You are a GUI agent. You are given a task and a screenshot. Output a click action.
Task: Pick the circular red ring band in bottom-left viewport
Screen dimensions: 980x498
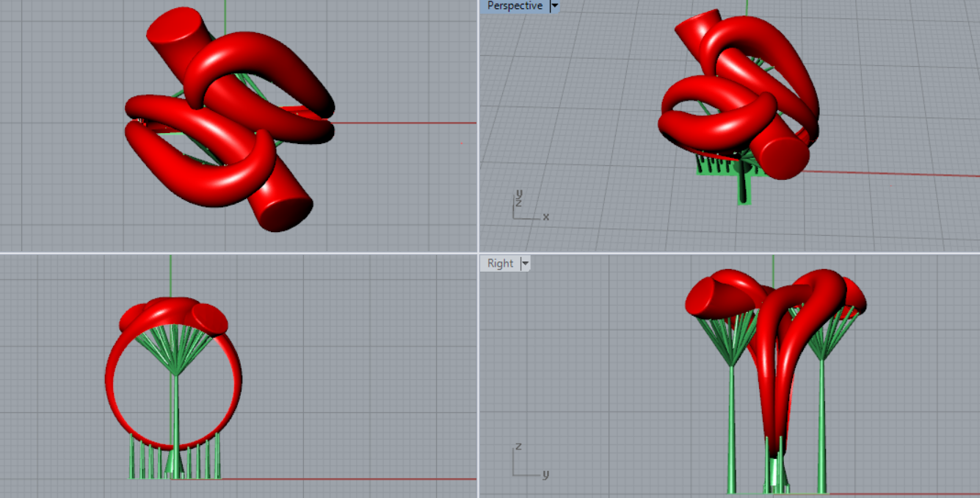[x=115, y=382]
